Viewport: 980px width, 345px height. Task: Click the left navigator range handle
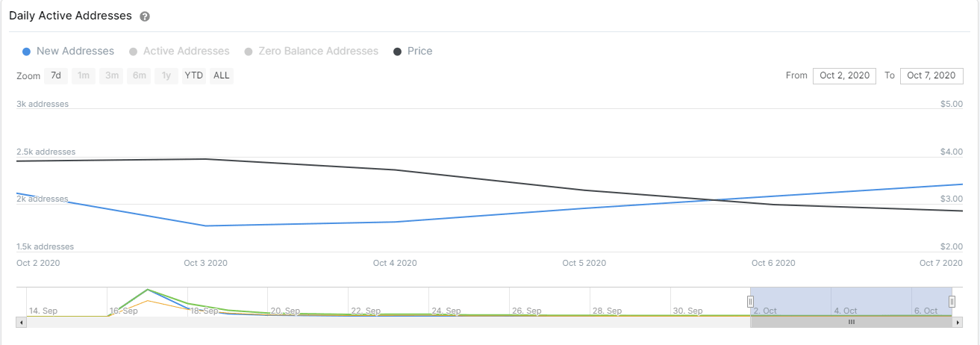click(750, 302)
